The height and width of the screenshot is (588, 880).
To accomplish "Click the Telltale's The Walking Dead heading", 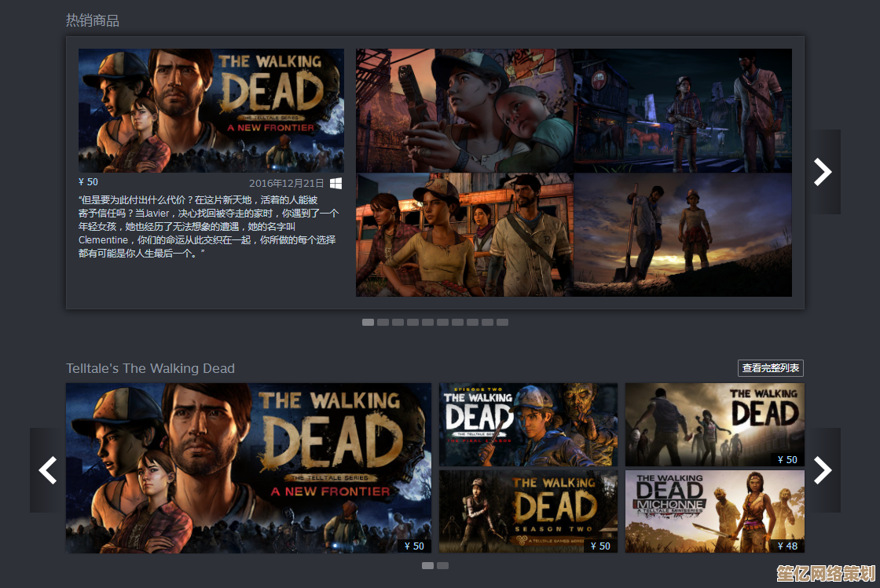I will point(150,368).
